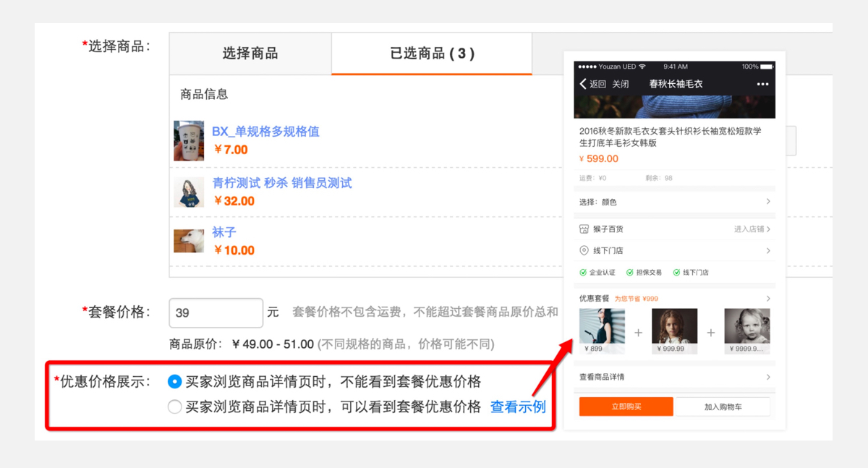Click the sweater product title text in preview

[671, 137]
